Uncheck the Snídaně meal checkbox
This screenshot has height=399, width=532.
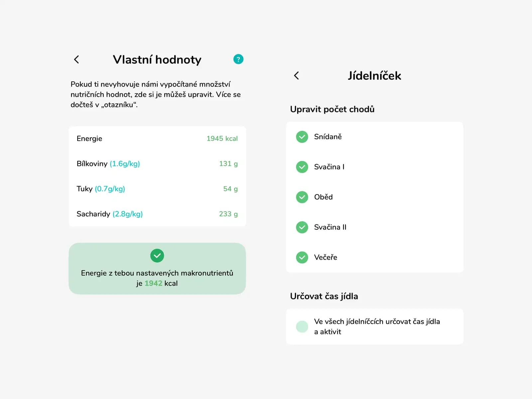point(302,137)
